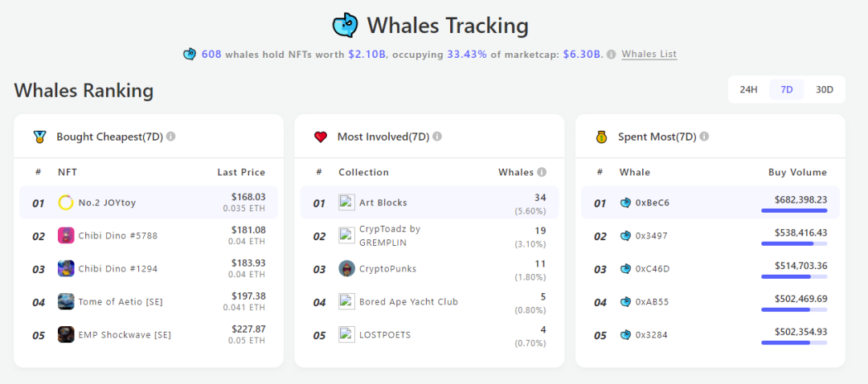Open whale address 0x3284
This screenshot has width=868, height=384.
click(652, 335)
